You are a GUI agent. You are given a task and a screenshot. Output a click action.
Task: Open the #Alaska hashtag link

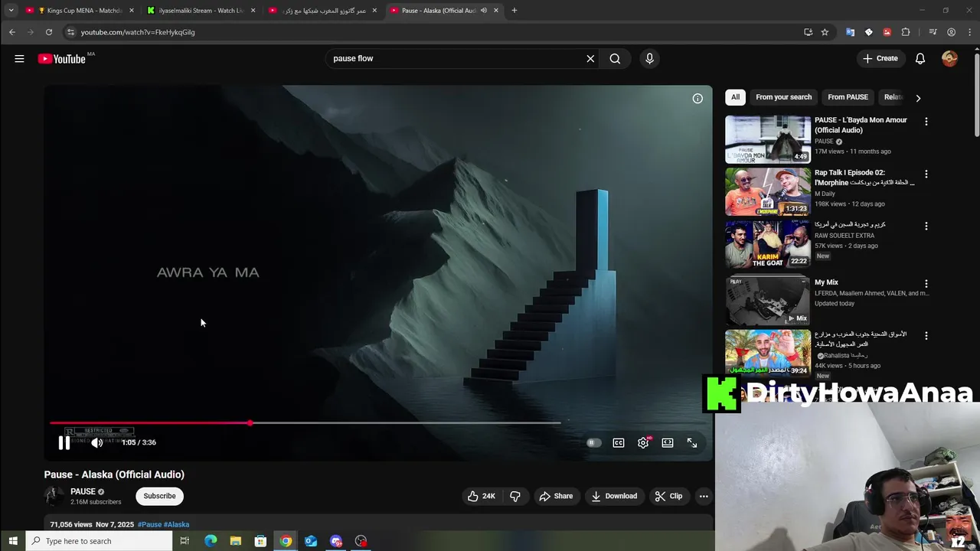176,524
